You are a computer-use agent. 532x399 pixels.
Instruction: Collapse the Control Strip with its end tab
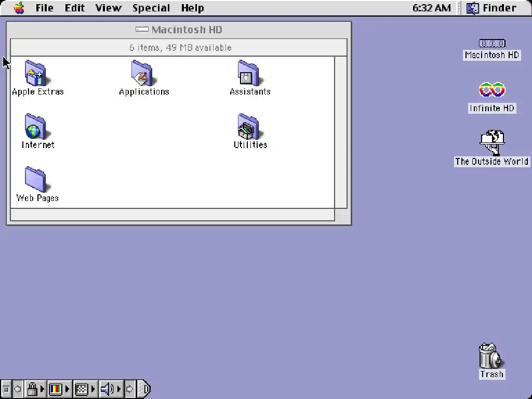click(144, 389)
